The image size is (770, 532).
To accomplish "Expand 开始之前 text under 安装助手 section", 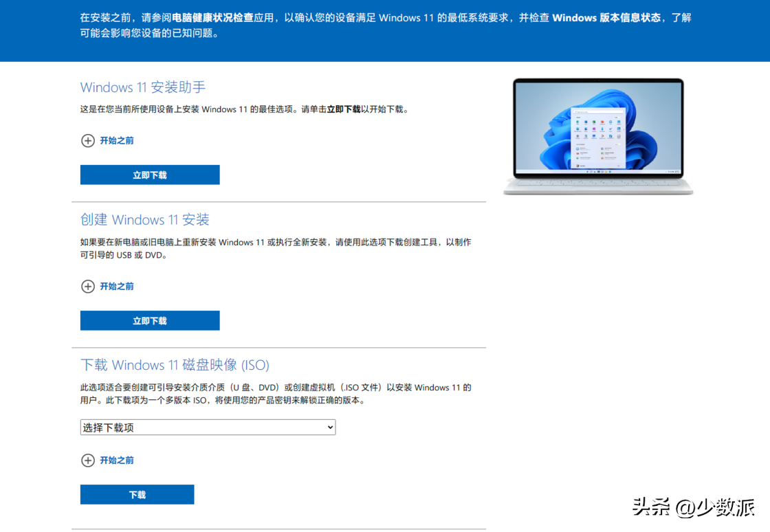I will (x=117, y=141).
